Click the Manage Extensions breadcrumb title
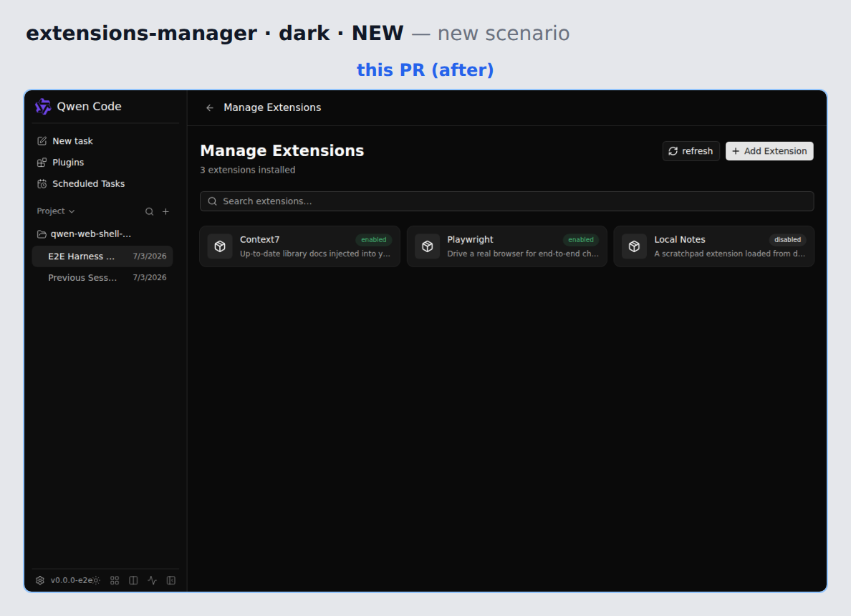 272,107
